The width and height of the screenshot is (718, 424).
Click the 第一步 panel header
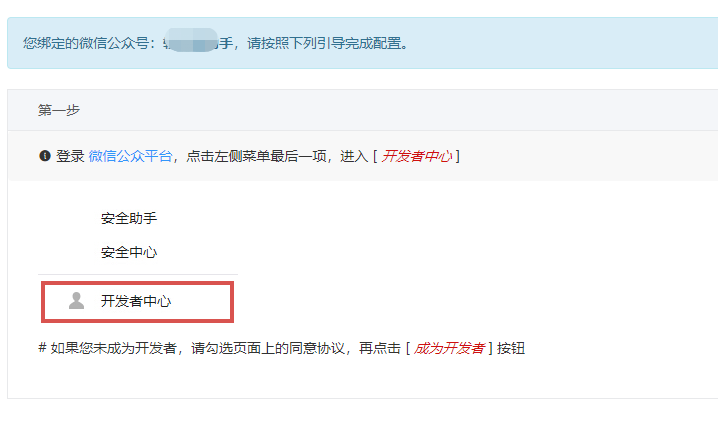pos(59,110)
